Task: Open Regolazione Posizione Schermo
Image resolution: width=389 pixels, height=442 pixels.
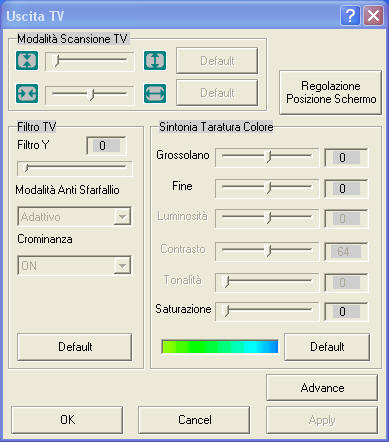Action: tap(330, 92)
